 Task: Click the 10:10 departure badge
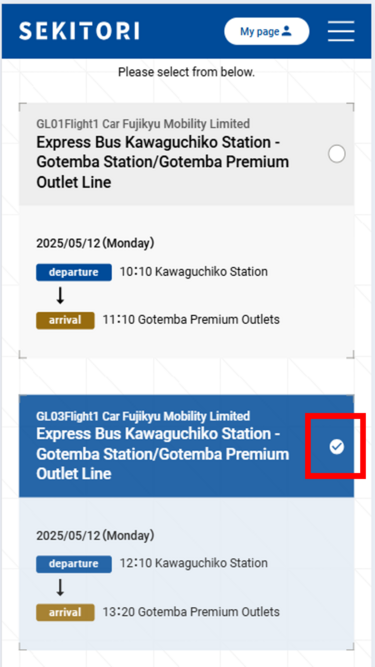coord(74,272)
